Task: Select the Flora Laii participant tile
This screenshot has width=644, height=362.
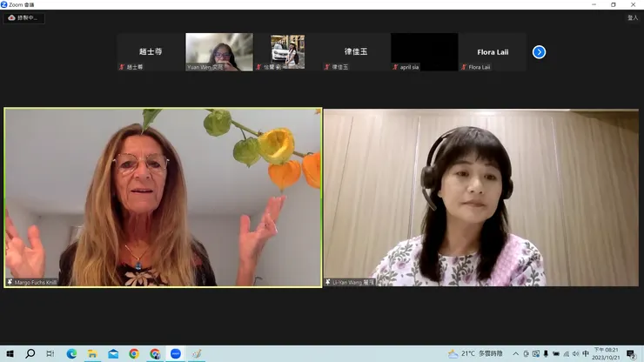Action: (493, 52)
